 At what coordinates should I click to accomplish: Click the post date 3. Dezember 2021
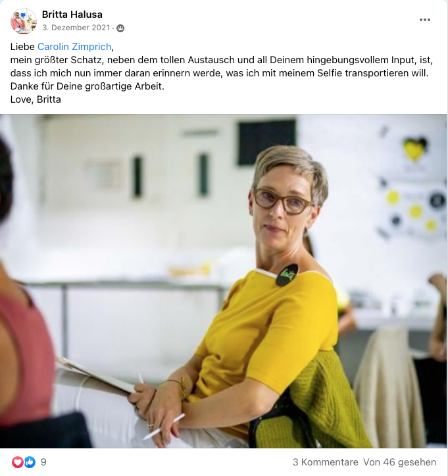pyautogui.click(x=76, y=28)
